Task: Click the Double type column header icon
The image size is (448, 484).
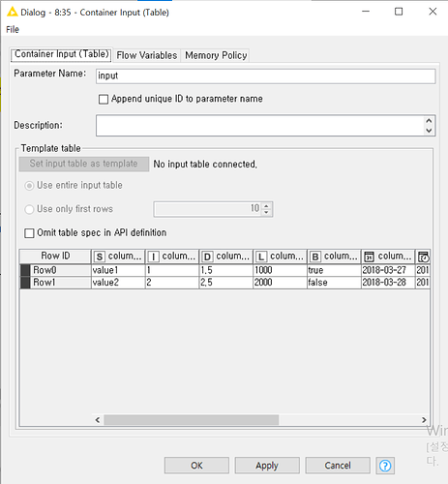Action: tap(207, 257)
